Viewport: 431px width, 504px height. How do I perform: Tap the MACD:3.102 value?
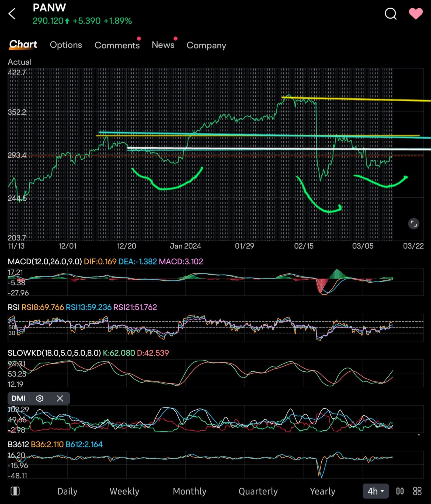[x=181, y=261]
